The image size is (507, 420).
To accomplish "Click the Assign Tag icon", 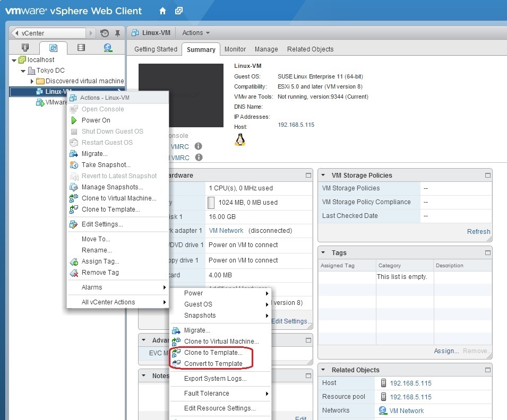I will (74, 261).
